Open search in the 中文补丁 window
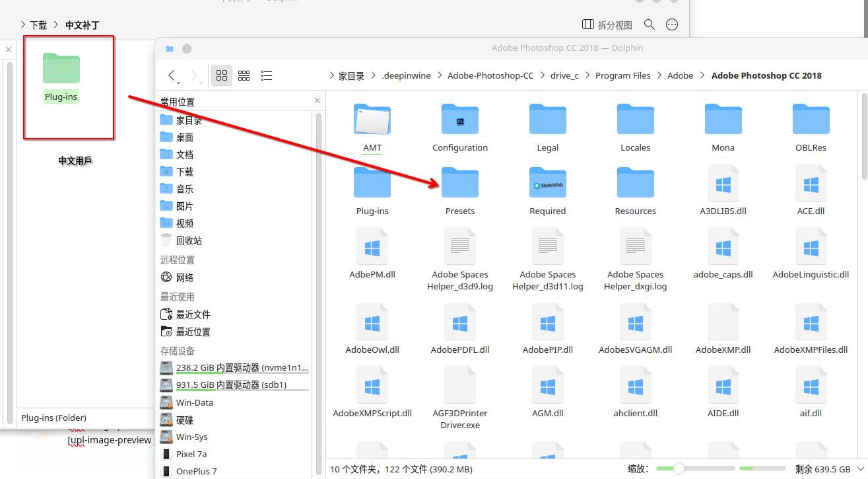 coord(650,24)
